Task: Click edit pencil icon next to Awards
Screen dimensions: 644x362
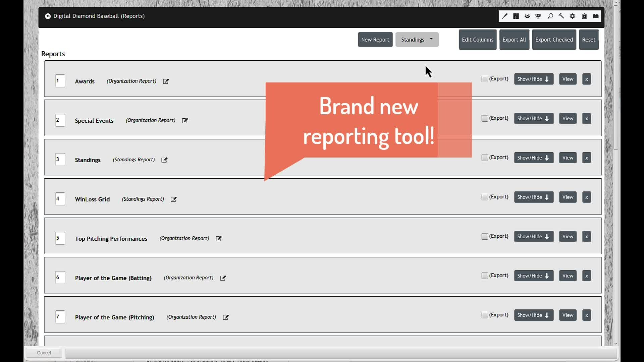Action: pos(166,81)
